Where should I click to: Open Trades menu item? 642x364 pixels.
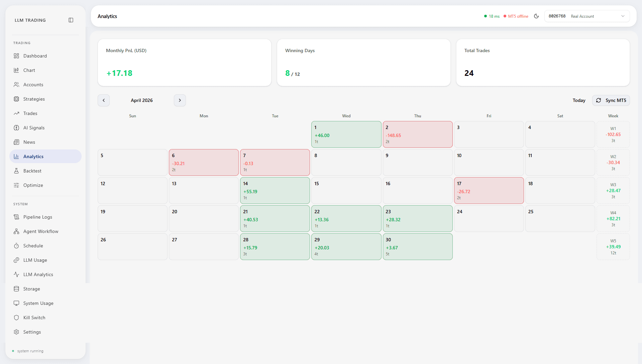[x=45, y=113]
